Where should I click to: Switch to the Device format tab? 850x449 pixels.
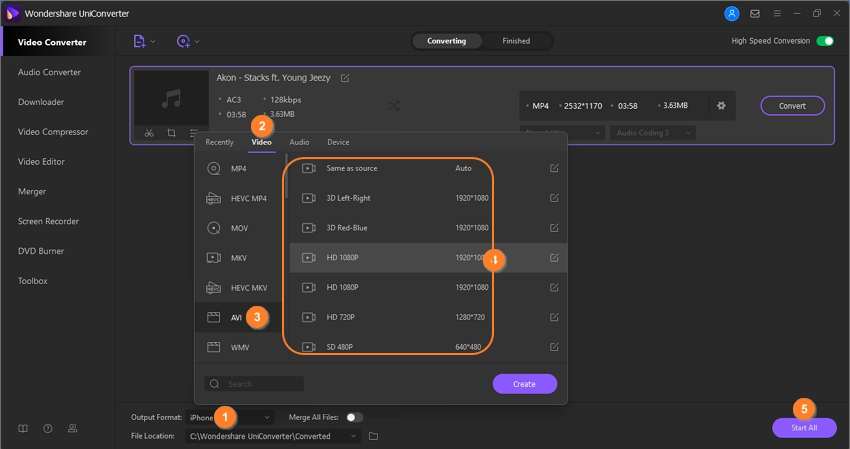point(338,142)
